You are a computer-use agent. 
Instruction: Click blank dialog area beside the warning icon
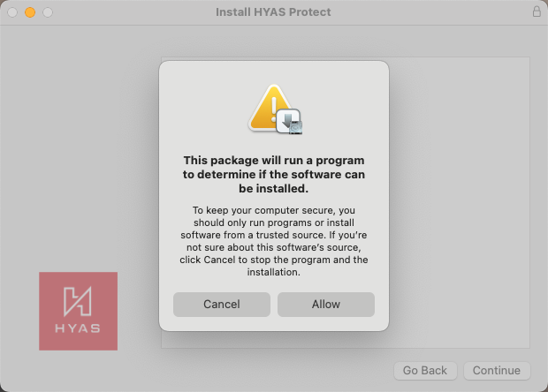tap(345, 106)
